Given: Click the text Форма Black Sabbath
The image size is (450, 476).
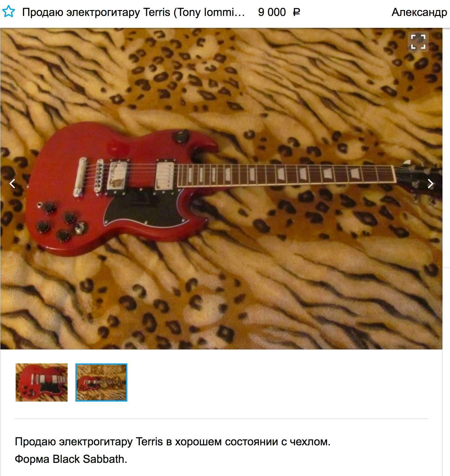Looking at the screenshot, I should (71, 459).
